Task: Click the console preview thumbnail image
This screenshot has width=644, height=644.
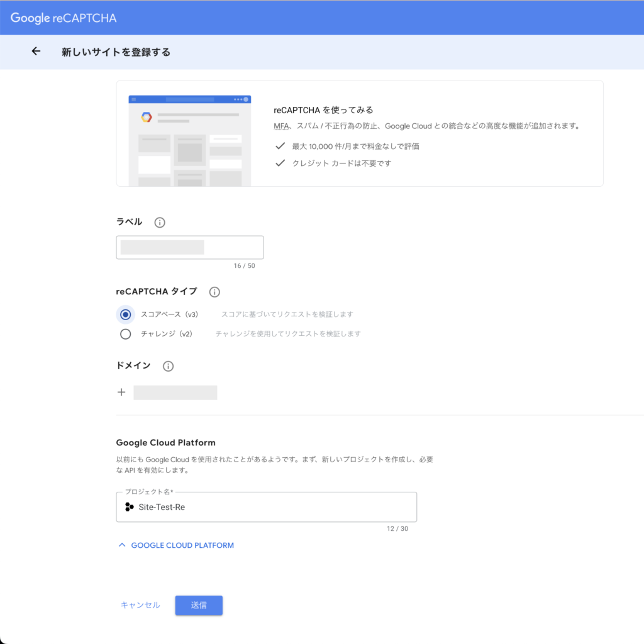Action: pos(190,141)
